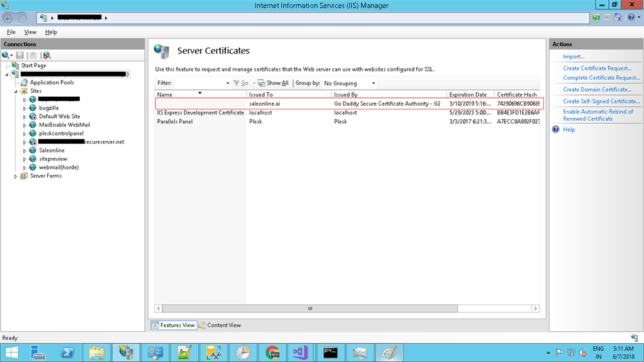Image resolution: width=644 pixels, height=362 pixels.
Task: Click the Refresh page icon near address bar
Action: pyautogui.click(x=596, y=17)
